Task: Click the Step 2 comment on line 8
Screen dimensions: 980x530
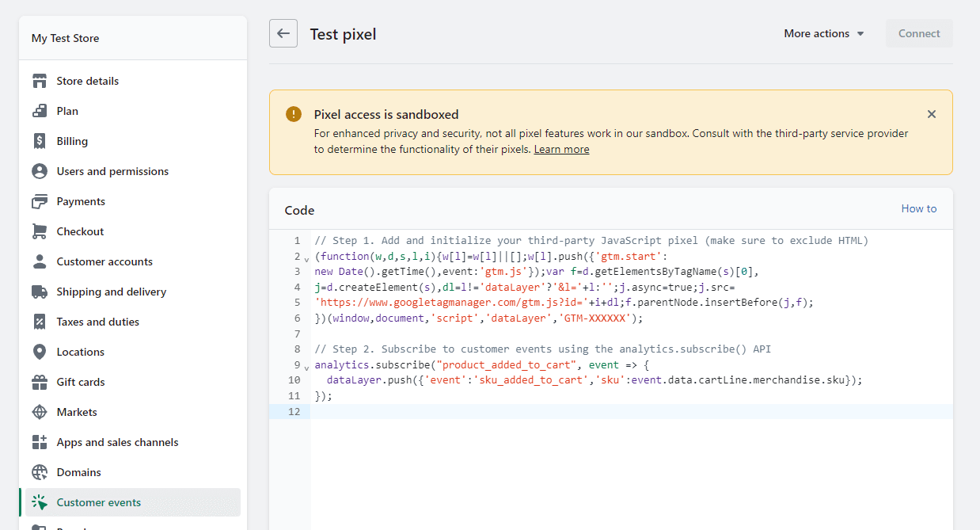Action: click(x=542, y=349)
